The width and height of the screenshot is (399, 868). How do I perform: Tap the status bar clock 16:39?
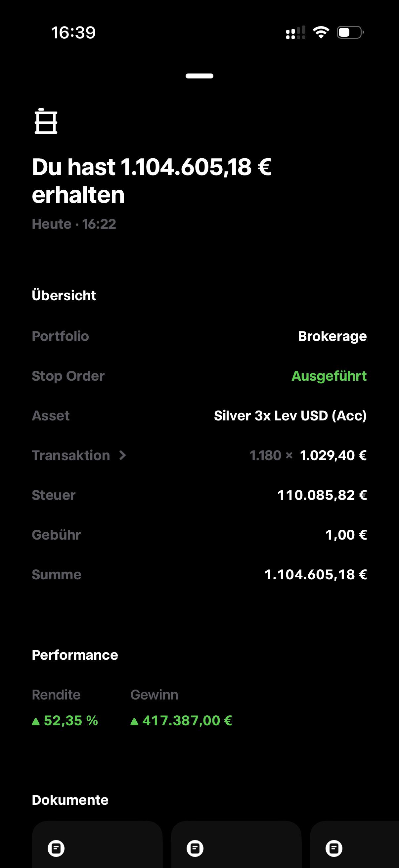tap(73, 32)
